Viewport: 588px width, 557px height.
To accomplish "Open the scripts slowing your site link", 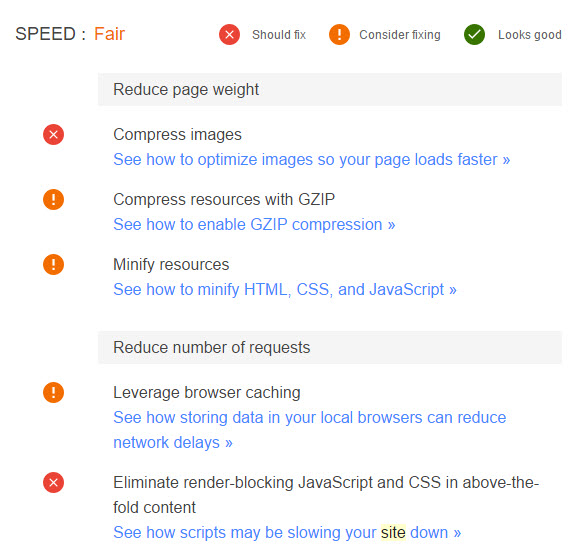I will [287, 533].
